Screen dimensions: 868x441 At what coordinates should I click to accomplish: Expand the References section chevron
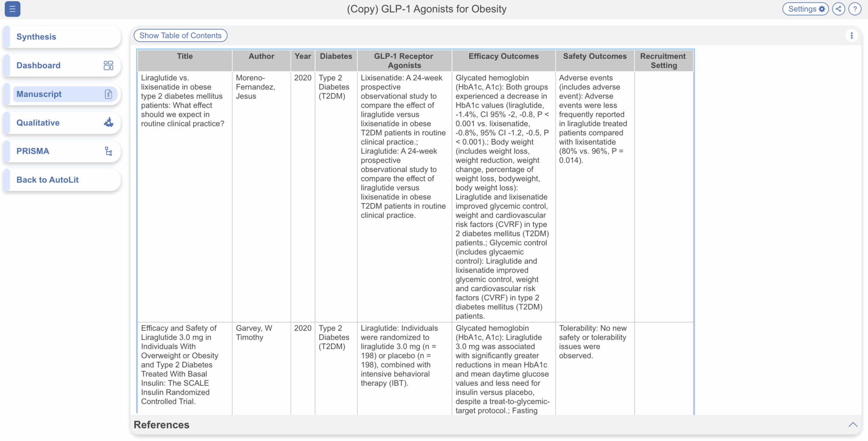click(853, 424)
